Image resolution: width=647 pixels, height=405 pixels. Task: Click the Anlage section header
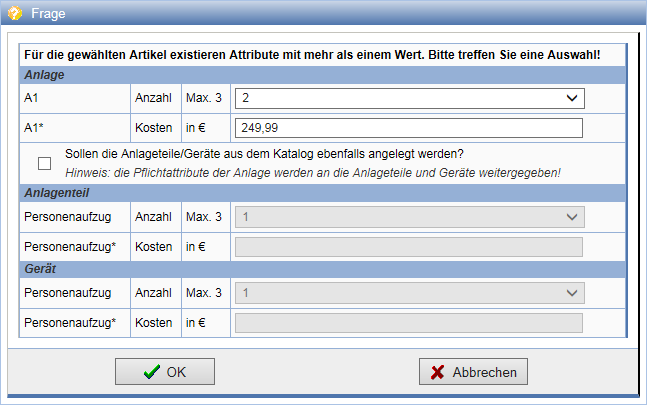tap(43, 75)
